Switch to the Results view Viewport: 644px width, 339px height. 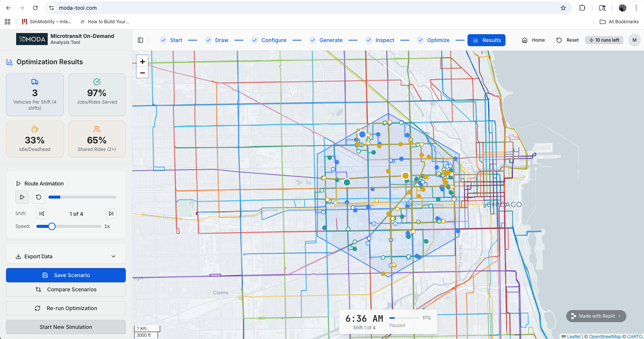(x=486, y=40)
